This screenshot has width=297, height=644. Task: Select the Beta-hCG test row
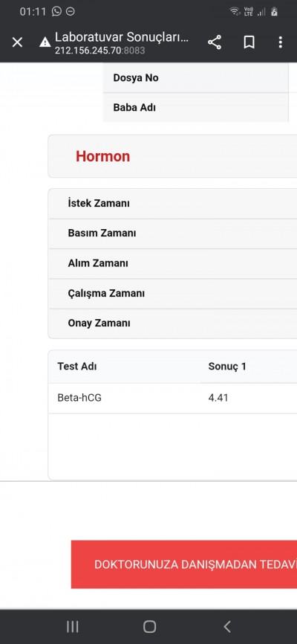pos(172,398)
